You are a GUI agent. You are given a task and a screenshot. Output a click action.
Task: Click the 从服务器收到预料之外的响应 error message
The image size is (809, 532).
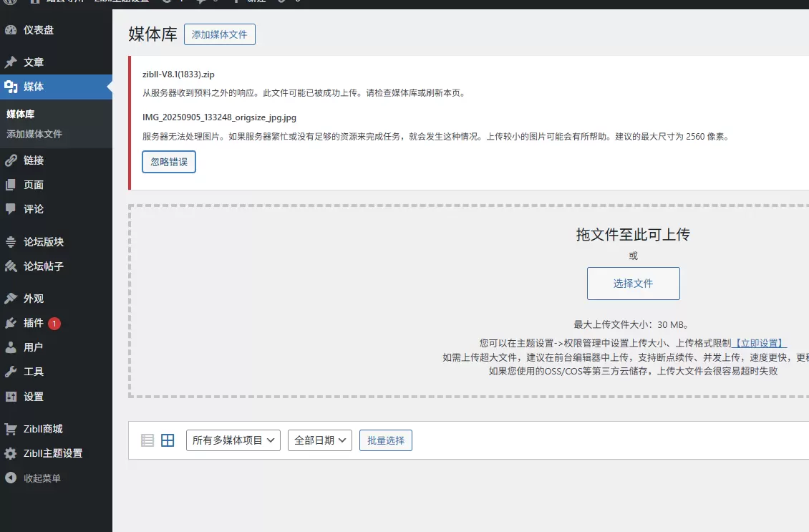tap(305, 93)
